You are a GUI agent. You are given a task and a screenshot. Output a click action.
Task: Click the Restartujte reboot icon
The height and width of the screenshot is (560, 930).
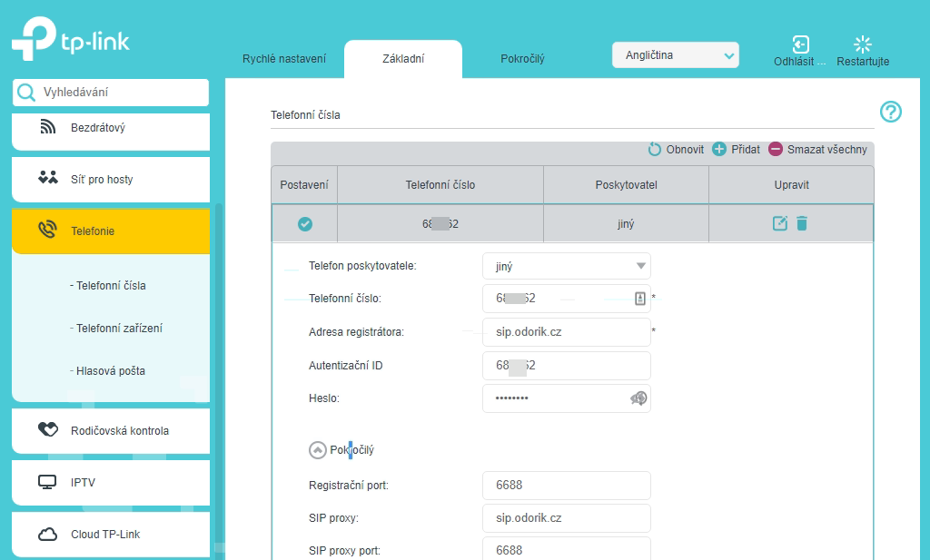point(862,44)
